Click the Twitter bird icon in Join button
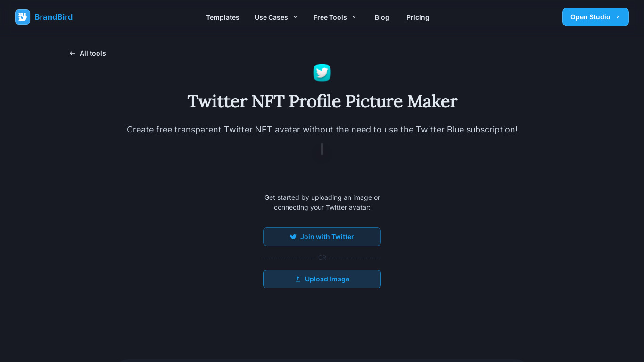644x362 pixels. coord(293,237)
